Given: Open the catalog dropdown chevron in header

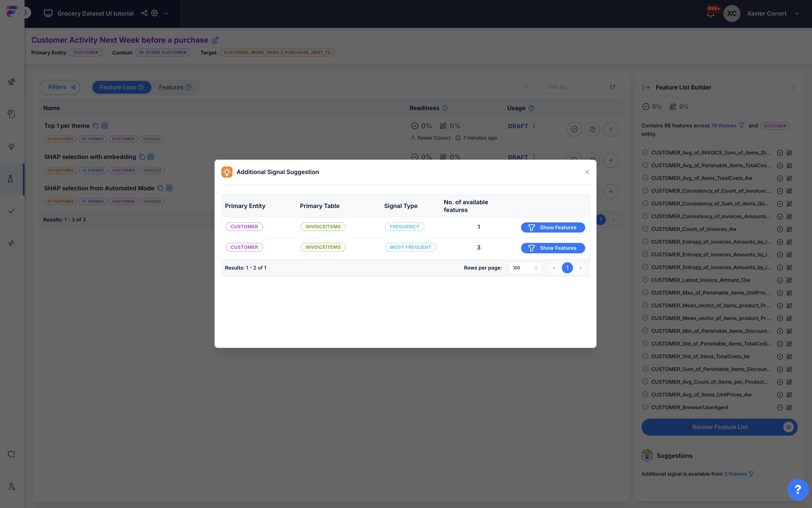Looking at the screenshot, I should click(x=166, y=13).
